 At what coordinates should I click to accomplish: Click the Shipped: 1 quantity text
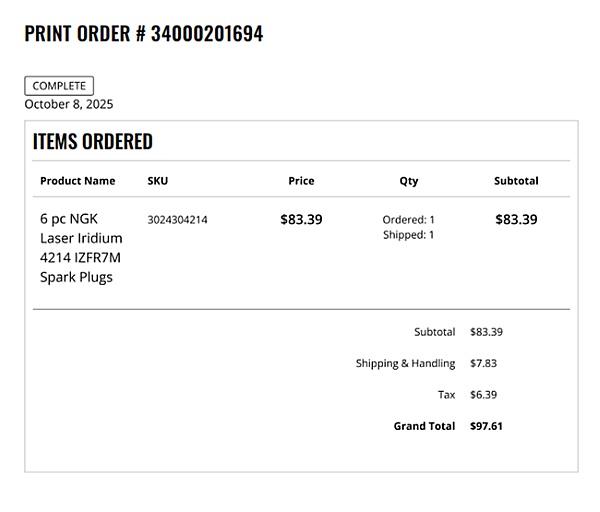click(x=409, y=235)
